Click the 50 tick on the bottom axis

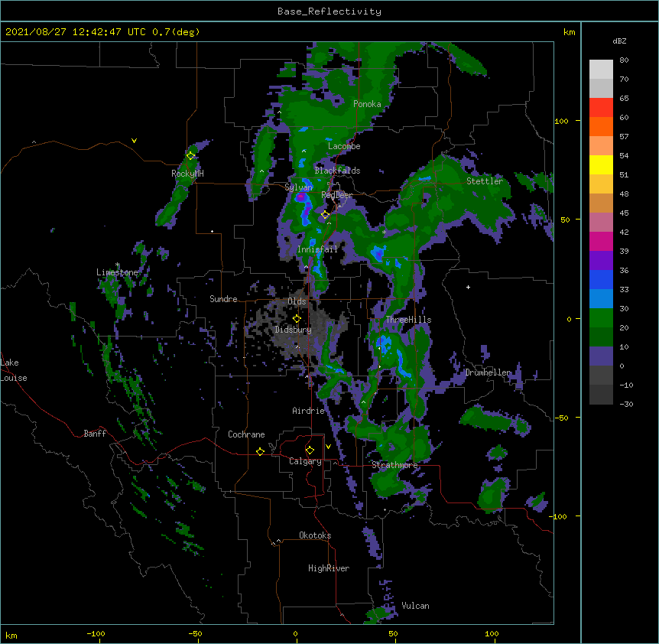[393, 633]
